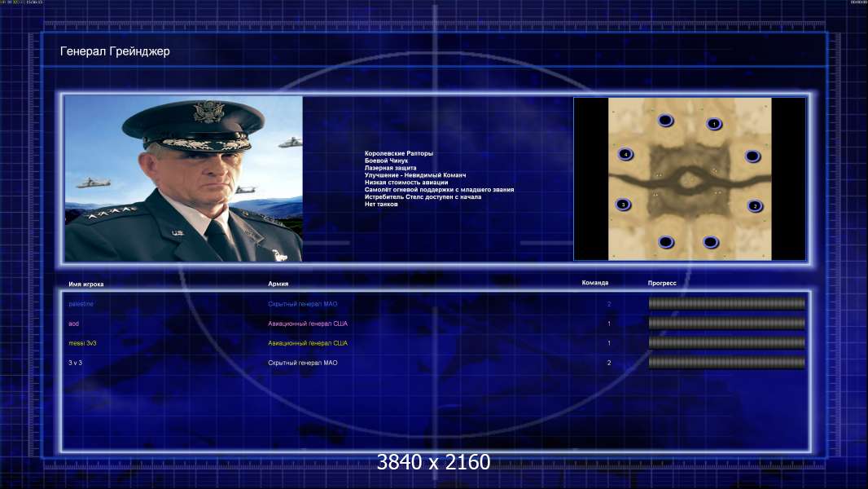Click "Самолёт огневой поддержки с младшего звания" line
Screen dimensions: 868x489
[439, 189]
